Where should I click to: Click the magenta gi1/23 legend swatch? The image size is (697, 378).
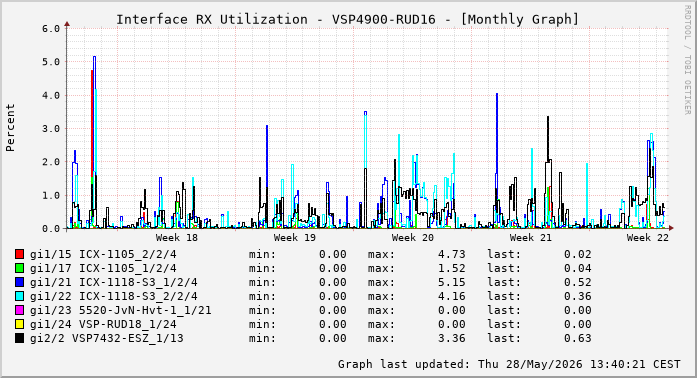(20, 310)
